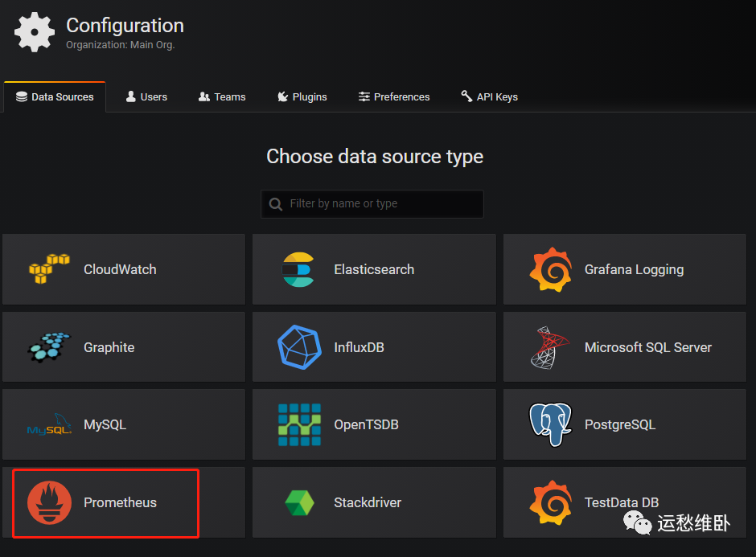The height and width of the screenshot is (557, 756).
Task: Click the Choose data source type heading
Action: click(375, 157)
